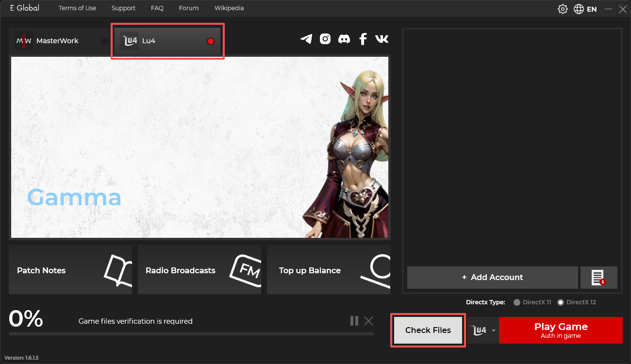Go to the Forum
The image size is (631, 364).
[189, 8]
